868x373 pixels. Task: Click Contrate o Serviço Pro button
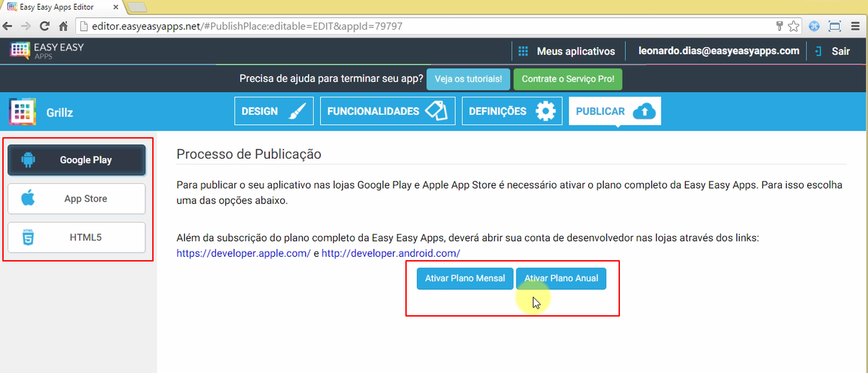568,79
